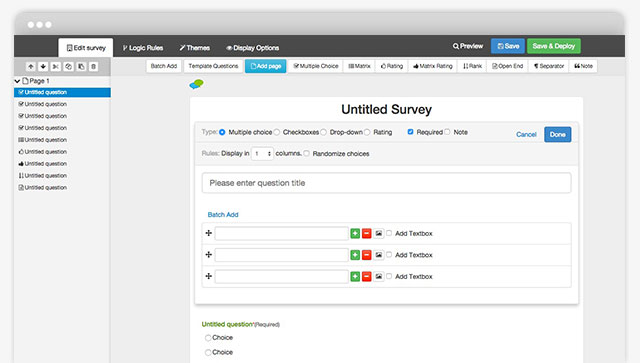This screenshot has height=363, width=640.
Task: Enable the Note checkbox beside Required
Action: [x=447, y=132]
